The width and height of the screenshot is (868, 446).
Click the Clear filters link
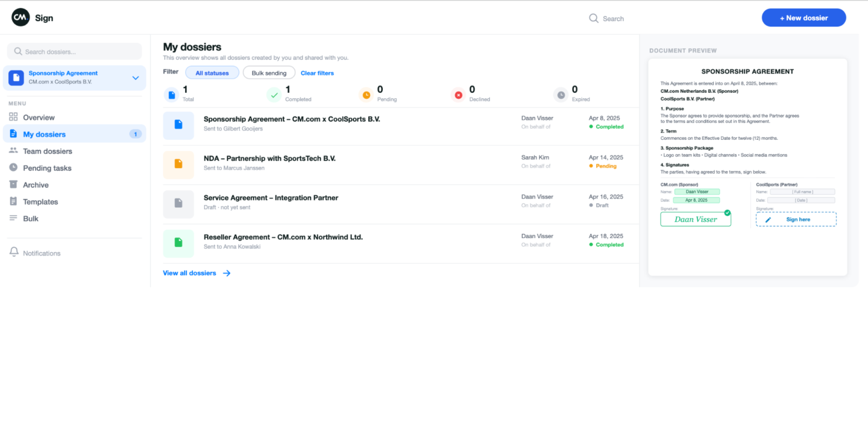317,73
